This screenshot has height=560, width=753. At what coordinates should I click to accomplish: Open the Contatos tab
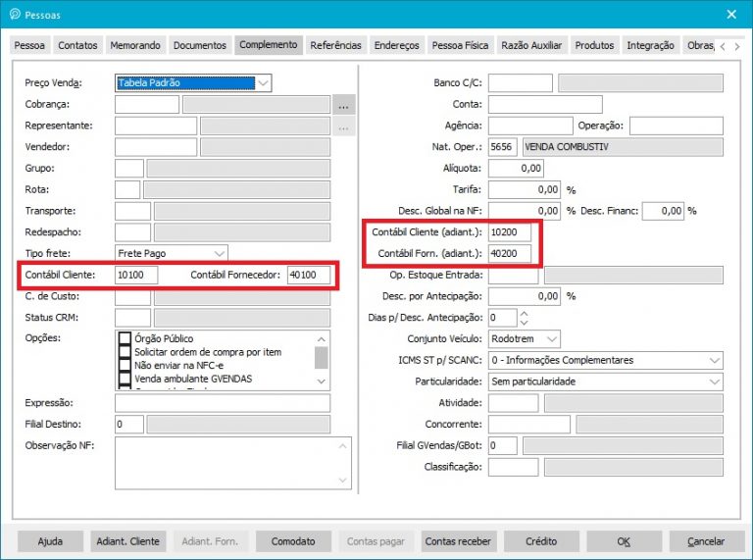click(x=77, y=45)
